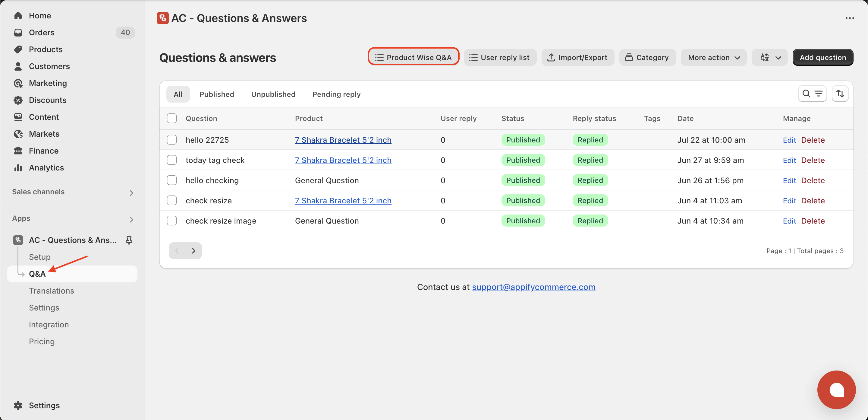Screen dimensions: 868x420
Task: Go to next page with right arrow
Action: coord(193,251)
